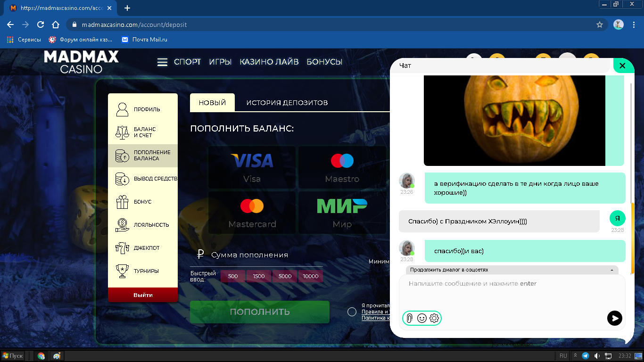Open БАЛАНС И СЧЕТ sidebar item
The height and width of the screenshot is (362, 644).
[x=143, y=132]
